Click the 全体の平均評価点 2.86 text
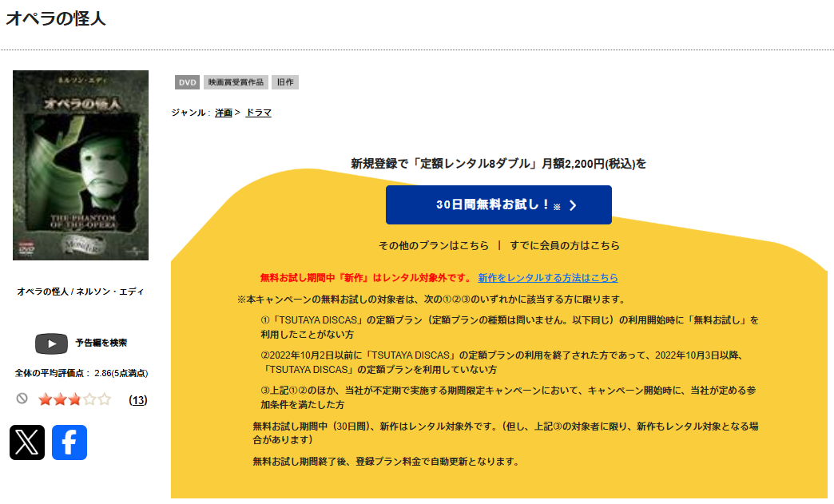This screenshot has width=834, height=504. (81, 373)
